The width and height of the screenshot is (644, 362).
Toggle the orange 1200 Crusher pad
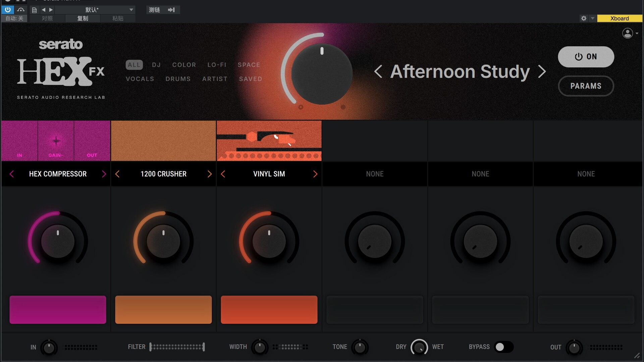pyautogui.click(x=163, y=310)
